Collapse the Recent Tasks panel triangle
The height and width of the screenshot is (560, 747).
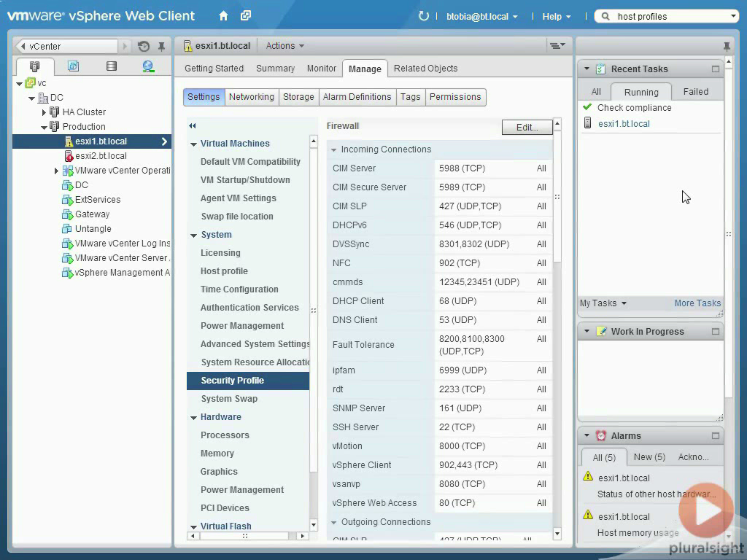pyautogui.click(x=587, y=69)
